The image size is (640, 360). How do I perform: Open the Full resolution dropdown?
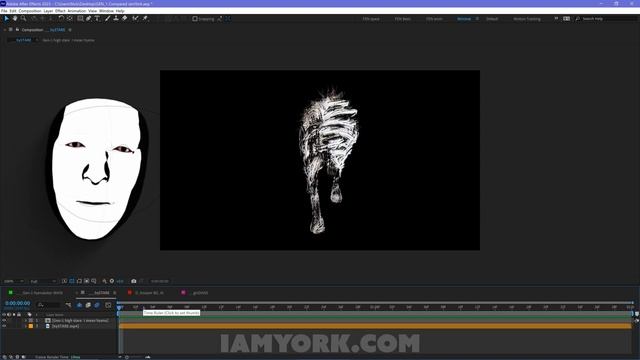43,281
